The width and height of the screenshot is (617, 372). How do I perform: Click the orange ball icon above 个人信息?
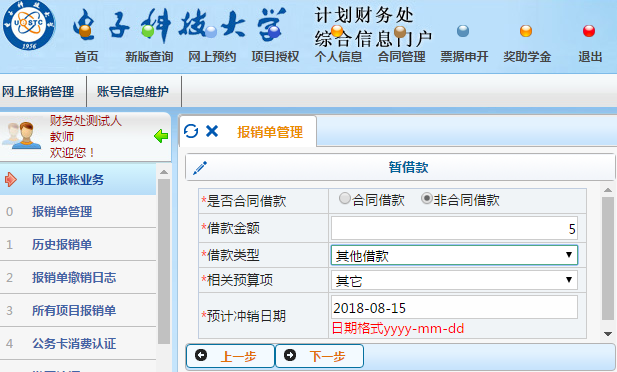pos(337,31)
